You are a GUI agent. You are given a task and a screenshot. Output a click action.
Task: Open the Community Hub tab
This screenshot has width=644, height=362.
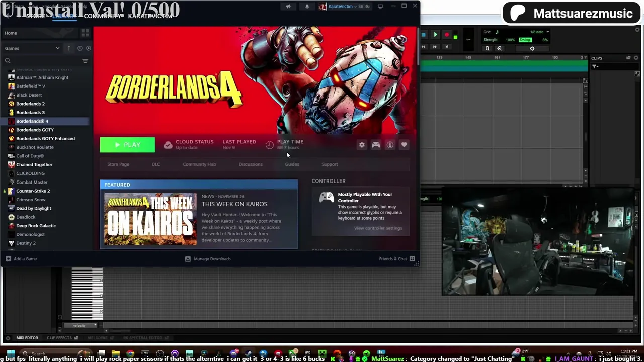point(199,164)
